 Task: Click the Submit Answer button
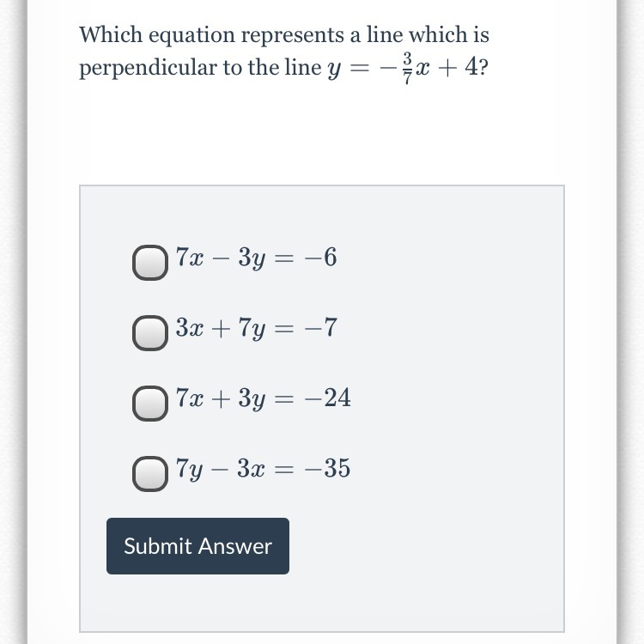pos(197,546)
